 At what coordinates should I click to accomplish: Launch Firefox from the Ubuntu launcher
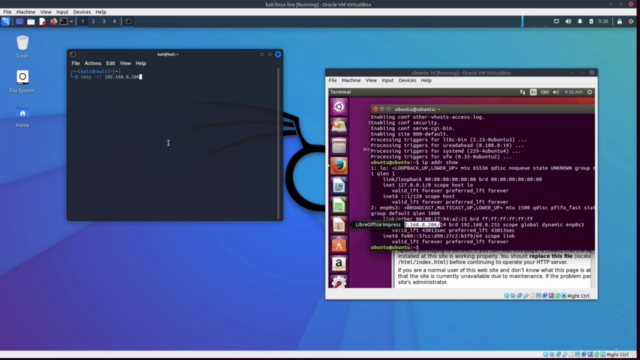[x=339, y=166]
